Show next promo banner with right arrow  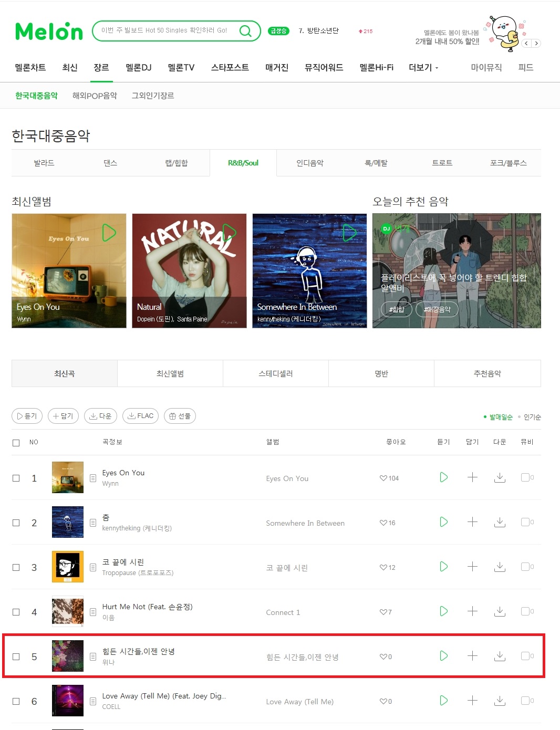[x=536, y=44]
